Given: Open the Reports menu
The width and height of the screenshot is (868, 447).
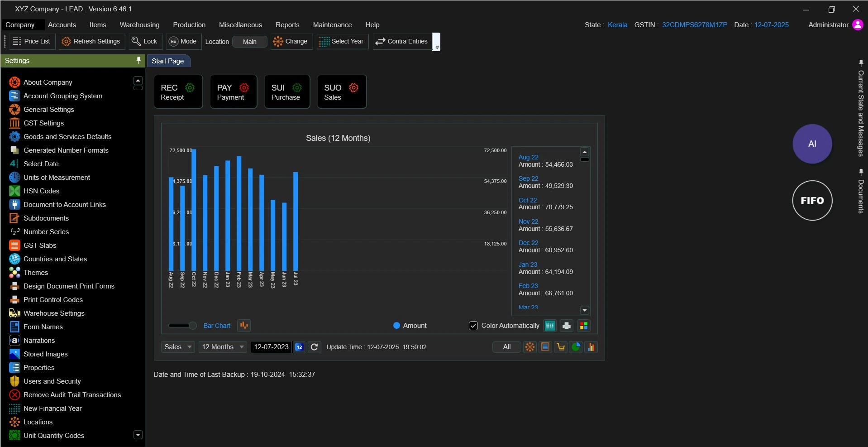Looking at the screenshot, I should pyautogui.click(x=287, y=25).
